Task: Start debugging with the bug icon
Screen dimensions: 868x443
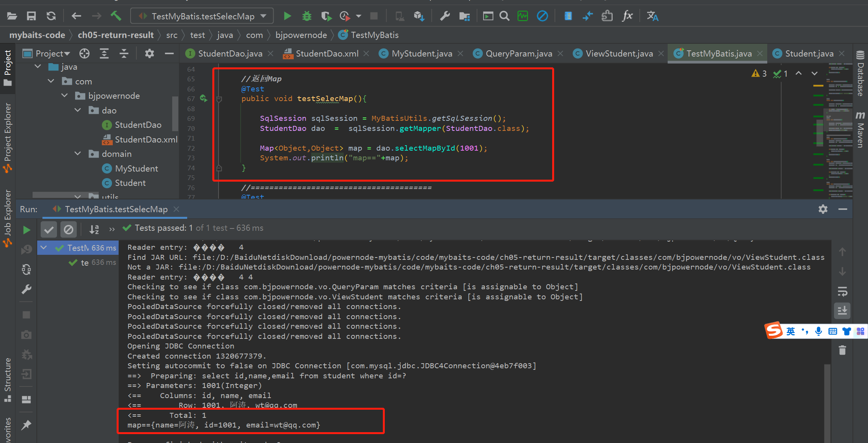Action: pyautogui.click(x=307, y=16)
